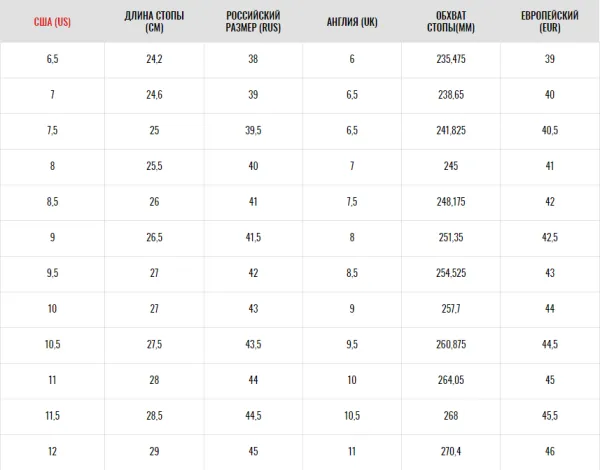Click girth value 248,175
This screenshot has width=600, height=470.
click(451, 202)
